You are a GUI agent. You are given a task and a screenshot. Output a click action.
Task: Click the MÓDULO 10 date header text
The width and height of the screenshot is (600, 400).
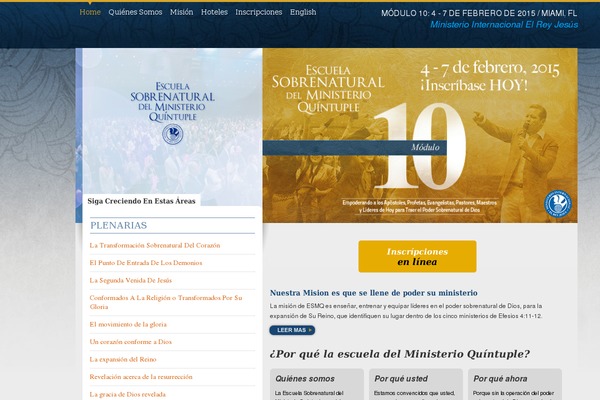coord(479,13)
